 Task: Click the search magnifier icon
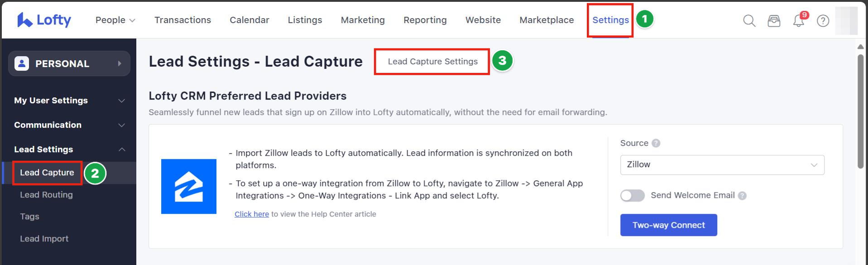click(x=749, y=21)
